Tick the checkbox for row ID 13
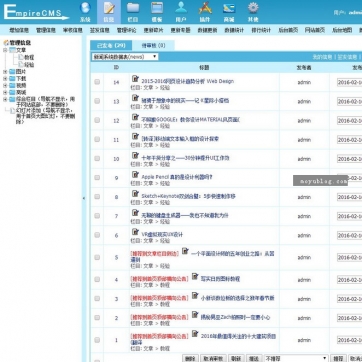This screenshot has width=362, height=362. coord(97,101)
